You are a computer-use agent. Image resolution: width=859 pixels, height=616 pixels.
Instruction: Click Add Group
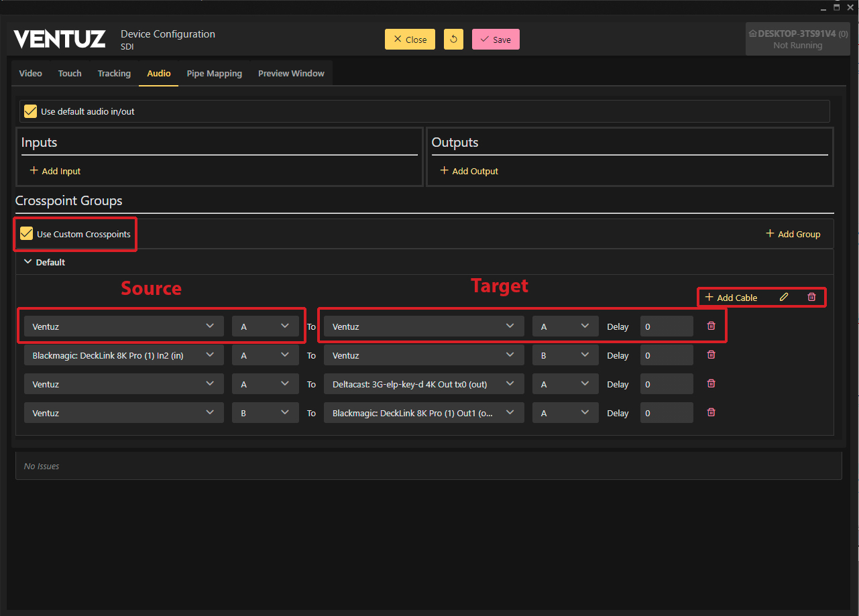(x=793, y=234)
